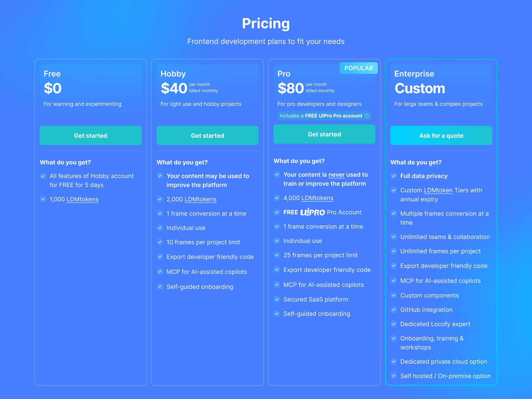
Task: Click the checkmark next to GitHub integration
Action: click(394, 310)
